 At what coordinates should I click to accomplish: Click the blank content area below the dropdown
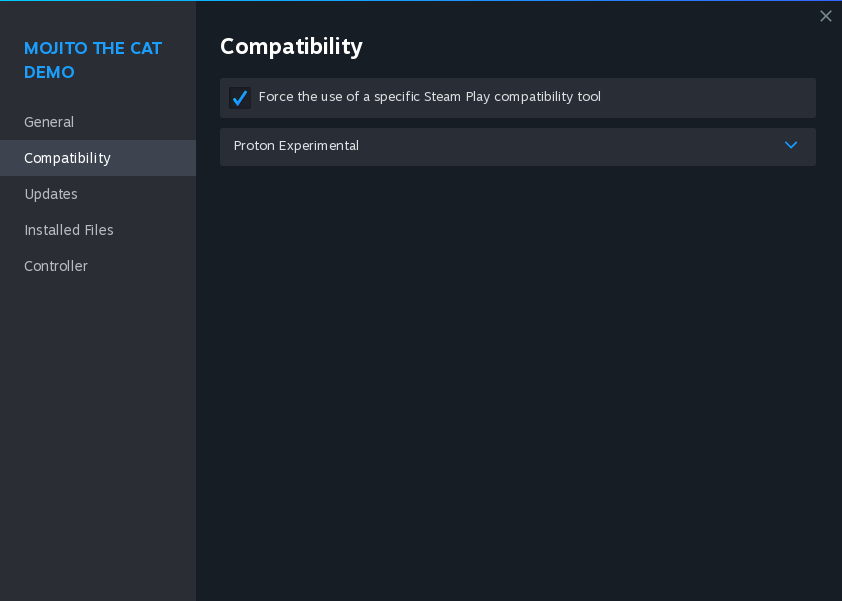[x=517, y=380]
